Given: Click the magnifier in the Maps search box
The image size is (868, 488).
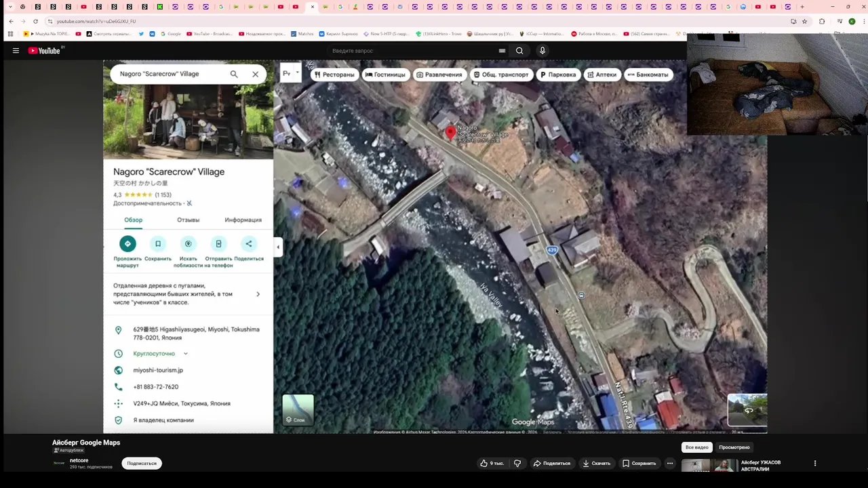Looking at the screenshot, I should click(x=234, y=74).
